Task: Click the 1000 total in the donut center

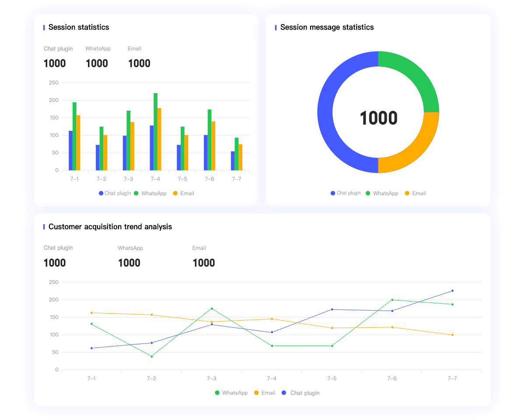Action: pyautogui.click(x=378, y=118)
